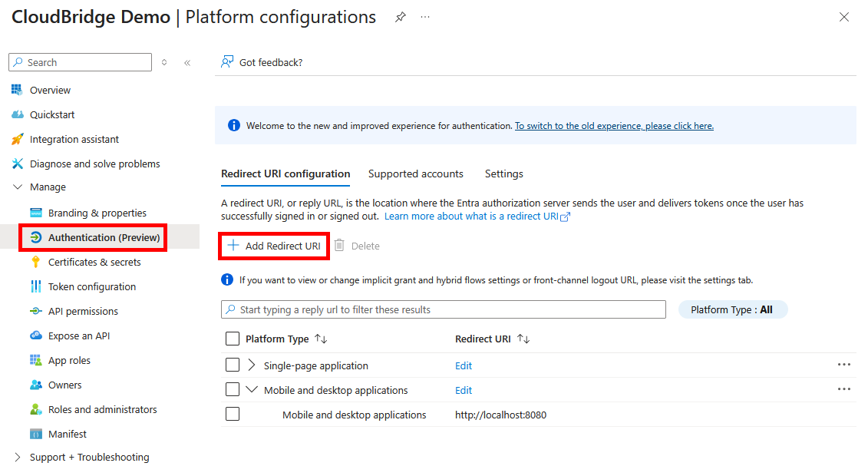Screen dimensions: 868x476
Task: Edit Single-page application redirect URIs
Action: coord(464,366)
